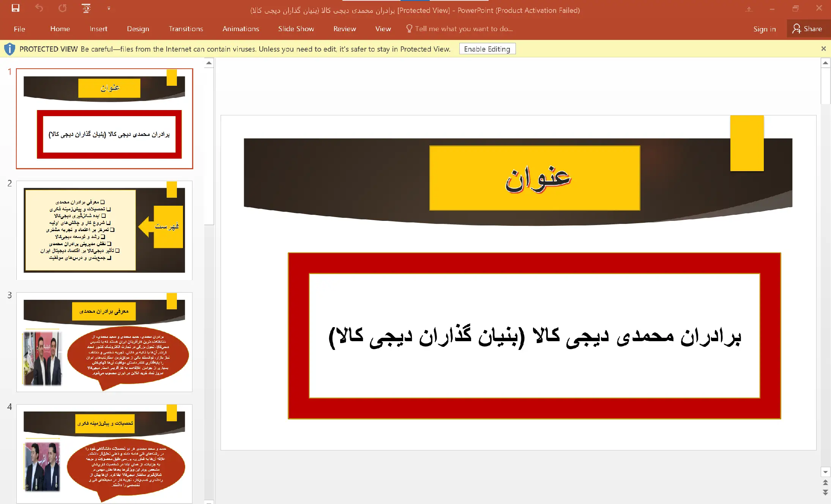Screen dimensions: 831x504
Task: Dismiss the Protected View message bar
Action: tap(823, 49)
